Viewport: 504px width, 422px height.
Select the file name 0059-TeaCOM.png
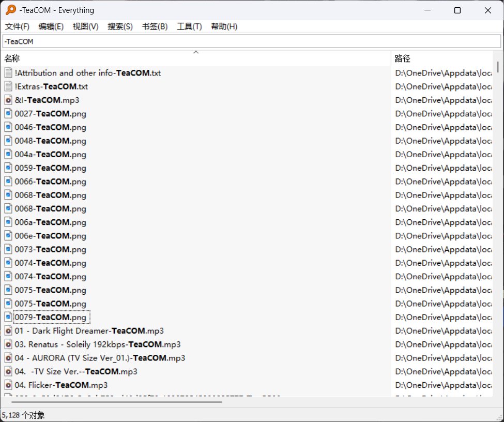tap(51, 168)
